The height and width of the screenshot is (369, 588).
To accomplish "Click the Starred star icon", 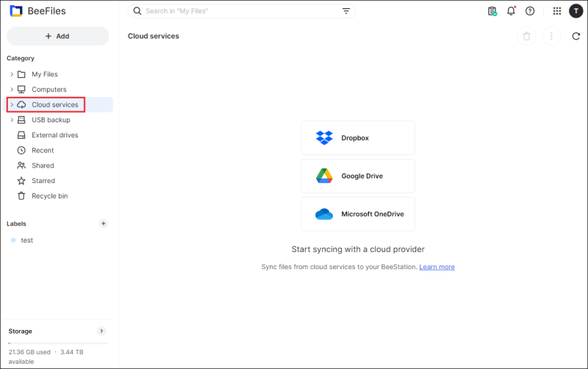I will coord(22,181).
